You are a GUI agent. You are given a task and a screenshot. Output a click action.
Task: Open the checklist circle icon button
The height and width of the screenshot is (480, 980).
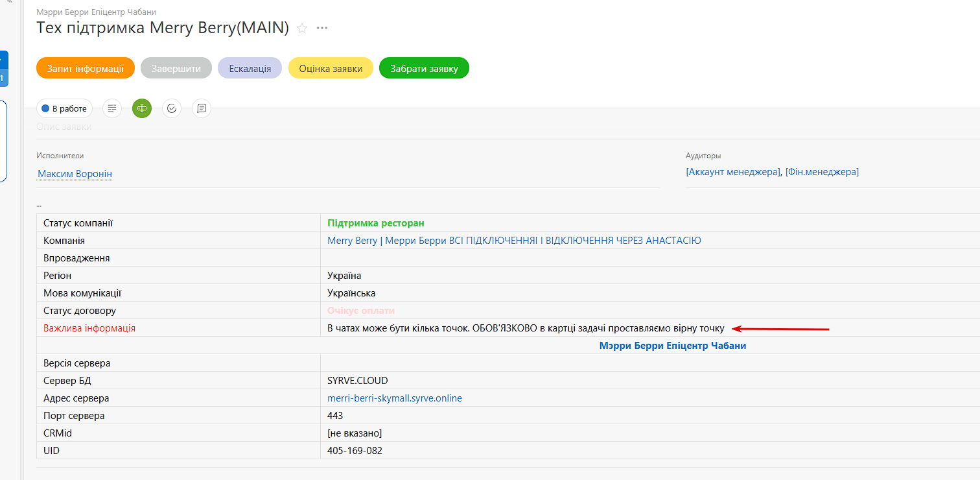click(172, 108)
